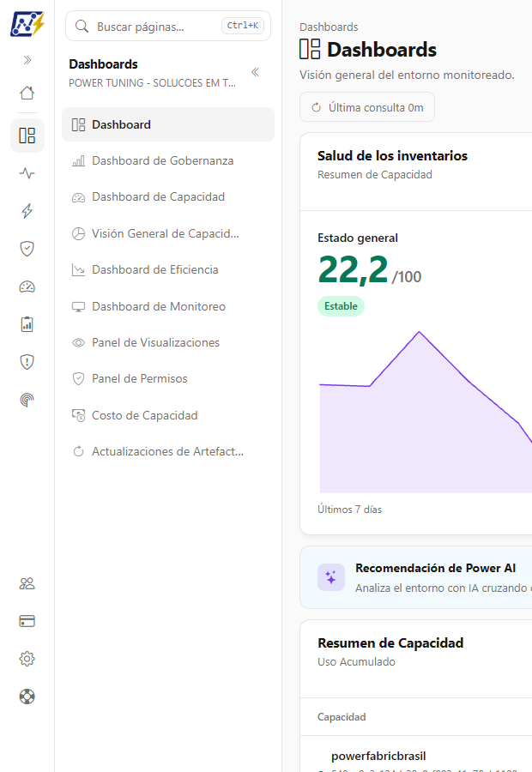The image size is (532, 772).
Task: Click the Última consulta 0m refresh button
Action: pos(367,107)
